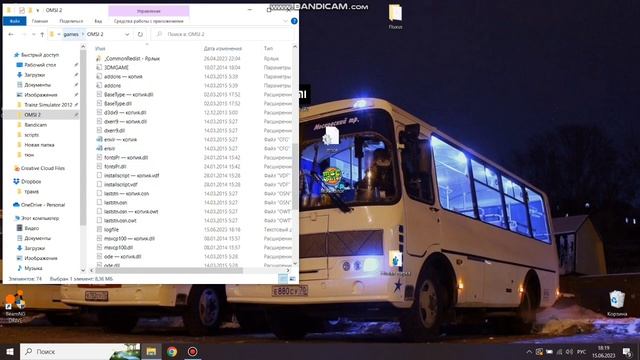Select OMSI 2 in navigation pane
The image size is (640, 360).
(x=32, y=115)
